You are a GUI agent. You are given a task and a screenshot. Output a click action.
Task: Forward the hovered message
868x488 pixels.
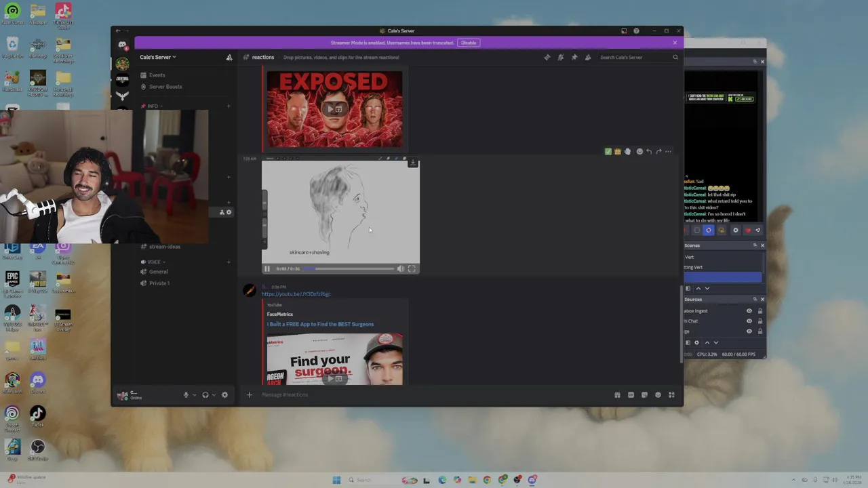click(658, 151)
